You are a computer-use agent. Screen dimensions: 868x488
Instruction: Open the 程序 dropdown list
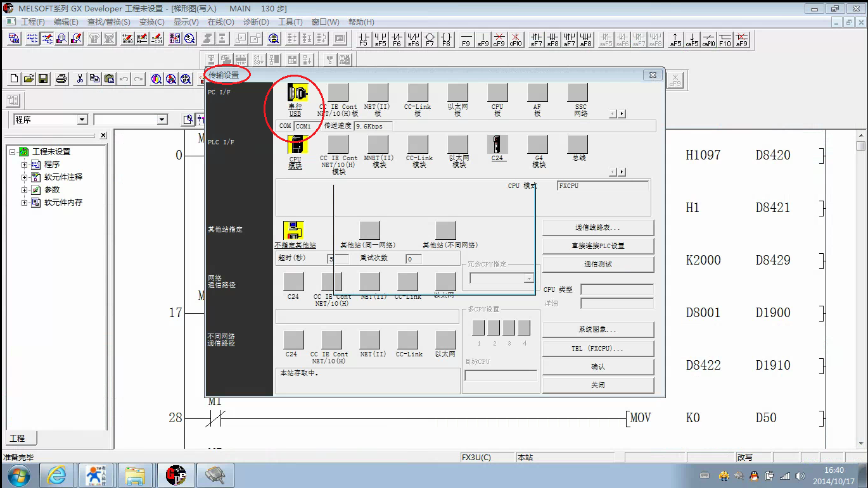82,120
